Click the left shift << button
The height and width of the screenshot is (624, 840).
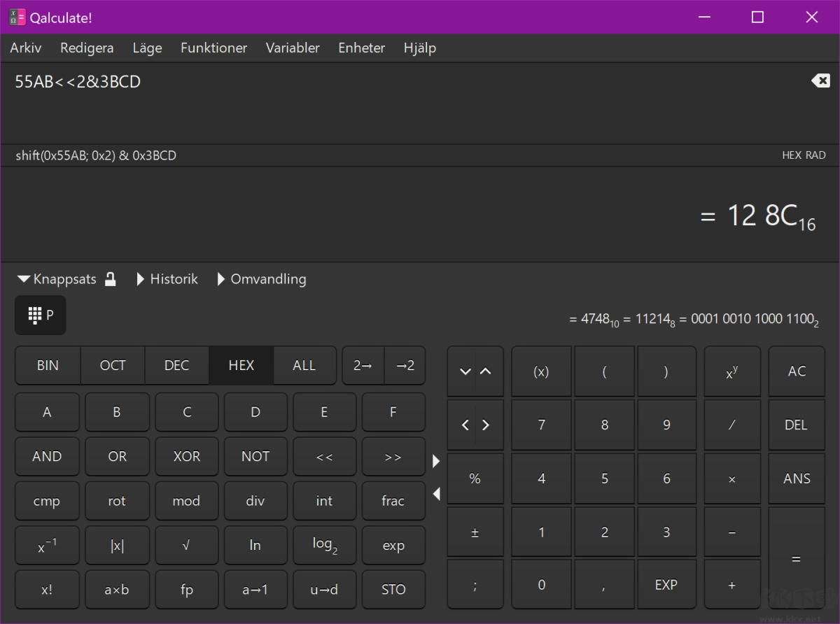[324, 457]
